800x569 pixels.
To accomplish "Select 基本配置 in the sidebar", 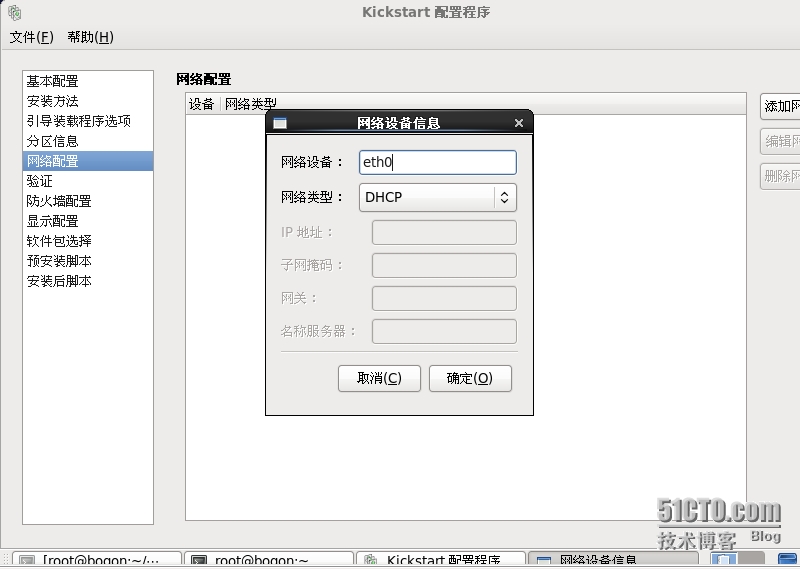I will [88, 81].
